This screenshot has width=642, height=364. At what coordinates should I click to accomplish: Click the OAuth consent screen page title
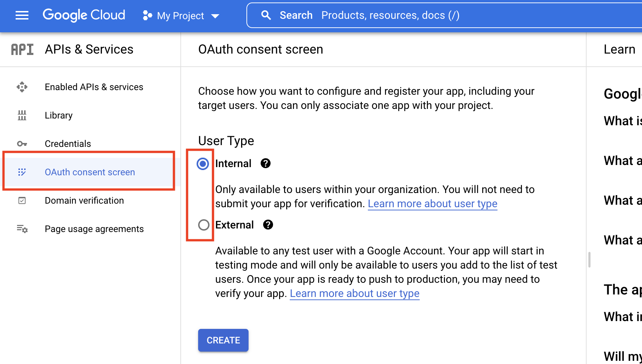[261, 49]
